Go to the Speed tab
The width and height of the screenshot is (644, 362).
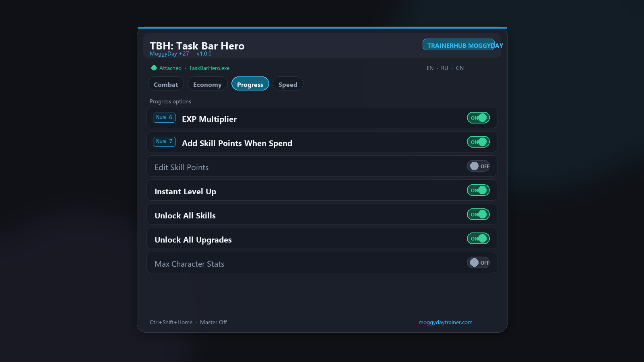coord(288,84)
